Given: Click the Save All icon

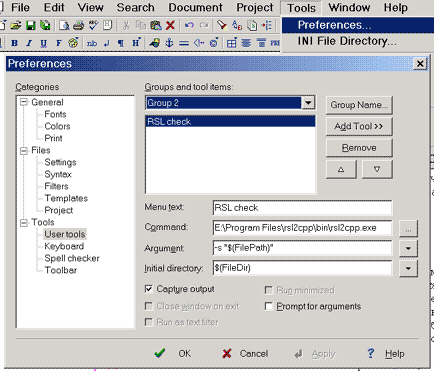Looking at the screenshot, I should point(45,25).
